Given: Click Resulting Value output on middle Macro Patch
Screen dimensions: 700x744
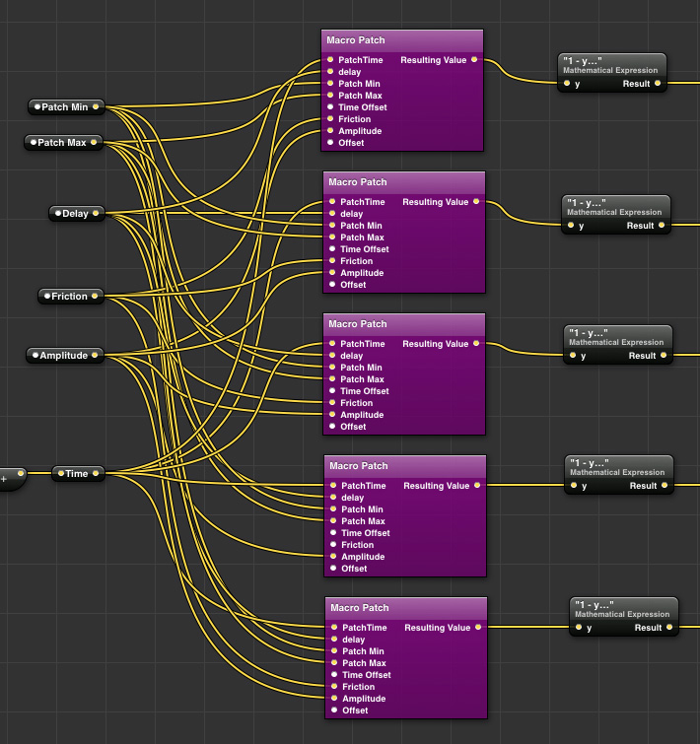Looking at the screenshot, I should (x=476, y=344).
